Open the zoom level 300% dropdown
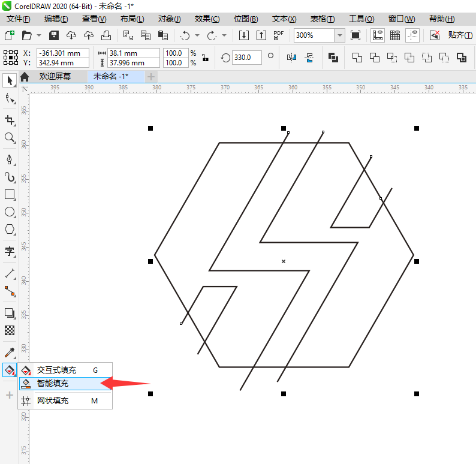The width and height of the screenshot is (476, 464). pyautogui.click(x=340, y=35)
